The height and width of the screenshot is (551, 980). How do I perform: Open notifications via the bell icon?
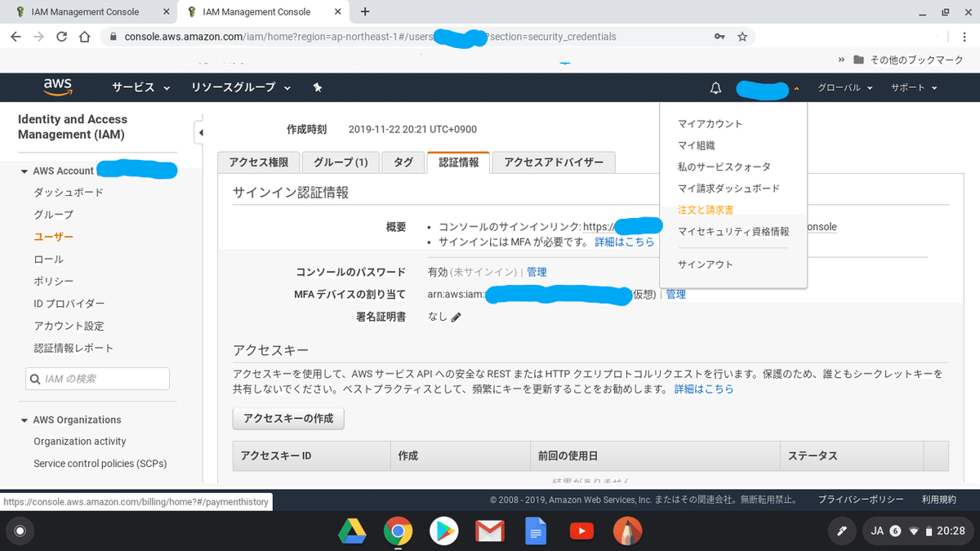tap(715, 87)
